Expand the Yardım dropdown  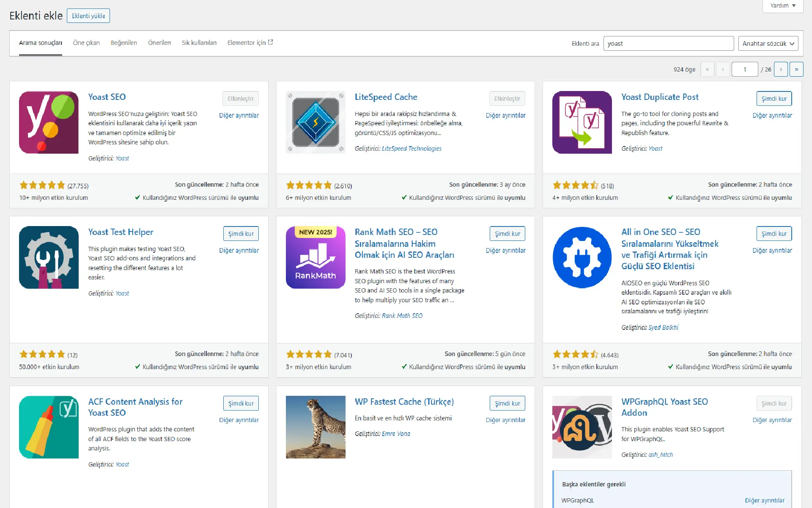(x=782, y=6)
